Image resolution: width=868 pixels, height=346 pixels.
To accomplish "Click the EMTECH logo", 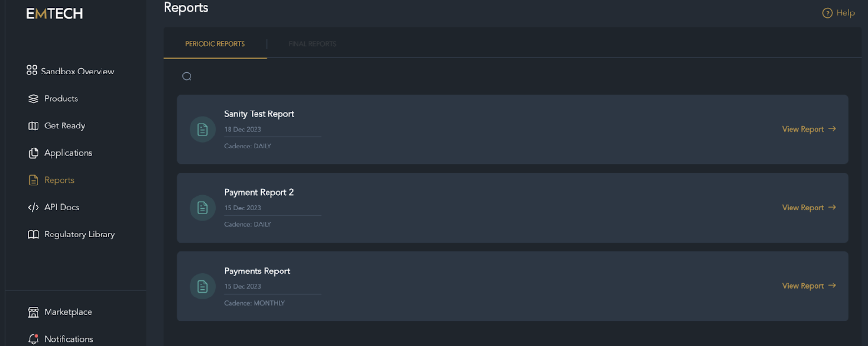I will [x=54, y=13].
